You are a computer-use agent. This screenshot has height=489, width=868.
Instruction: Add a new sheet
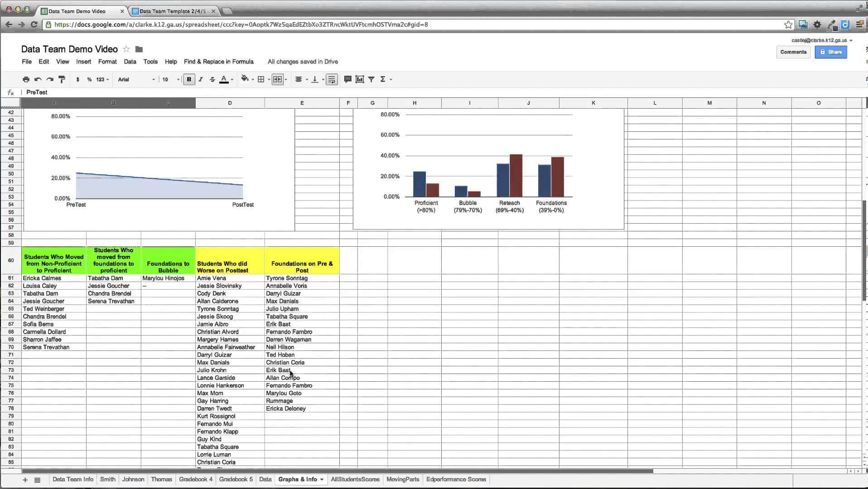point(25,480)
